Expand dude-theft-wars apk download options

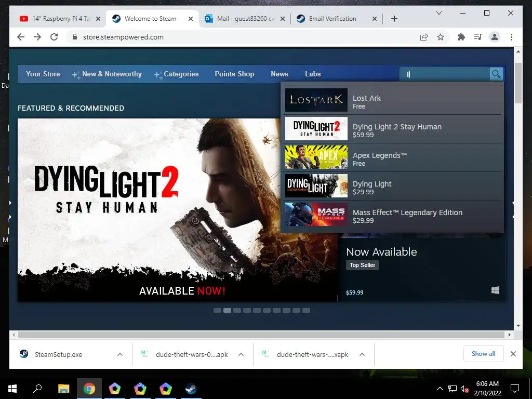(x=241, y=354)
